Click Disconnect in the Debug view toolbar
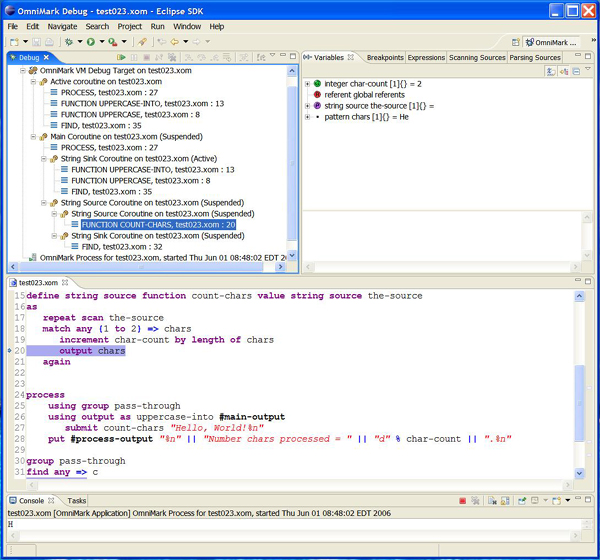600x560 pixels. (159, 57)
